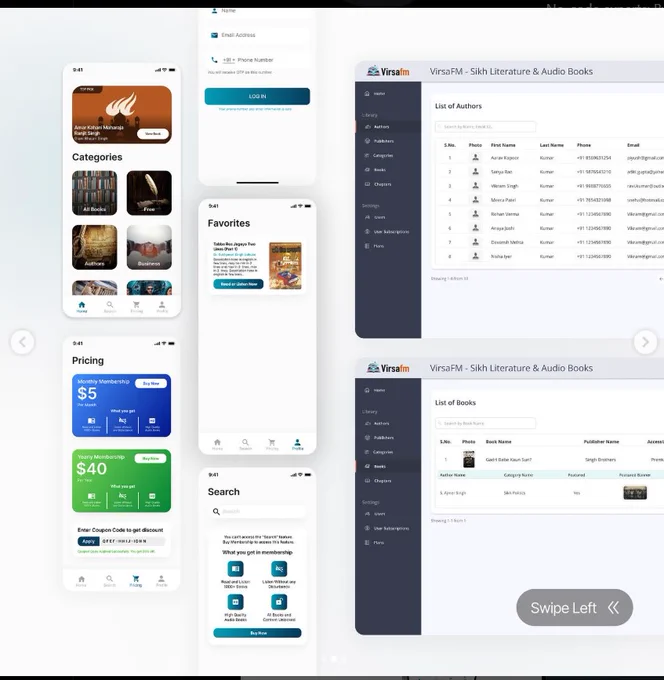Click Apply beside the coupon code
664x680 pixels.
[x=88, y=541]
